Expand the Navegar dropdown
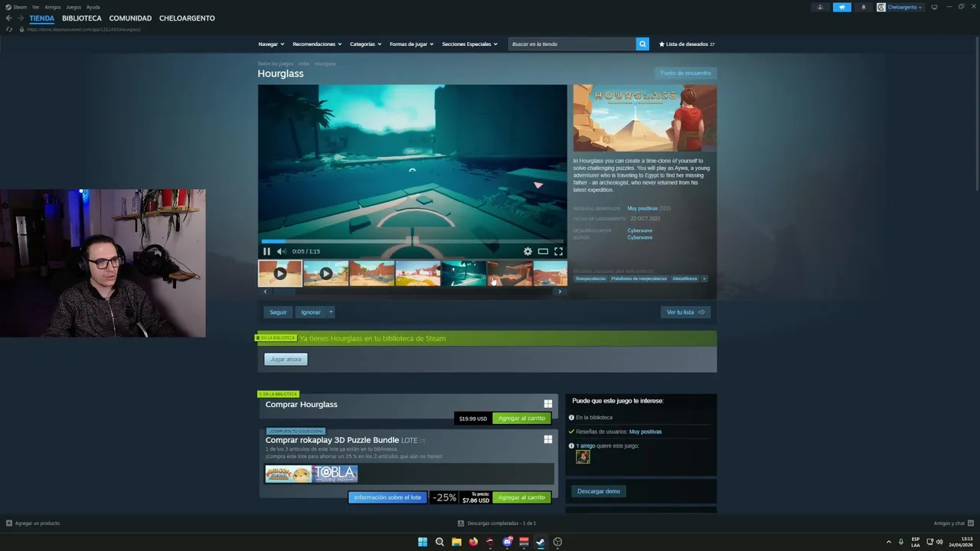Screen dimensions: 980x551 point(271,44)
